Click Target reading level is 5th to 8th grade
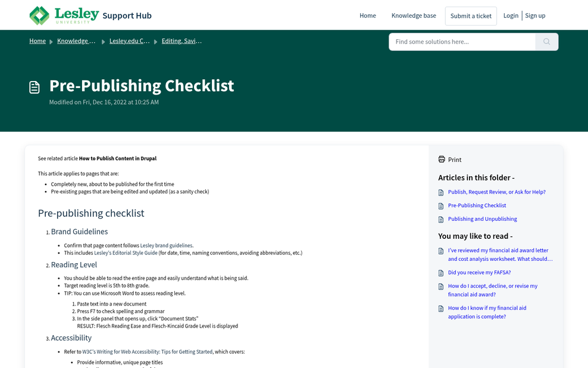 107,285
